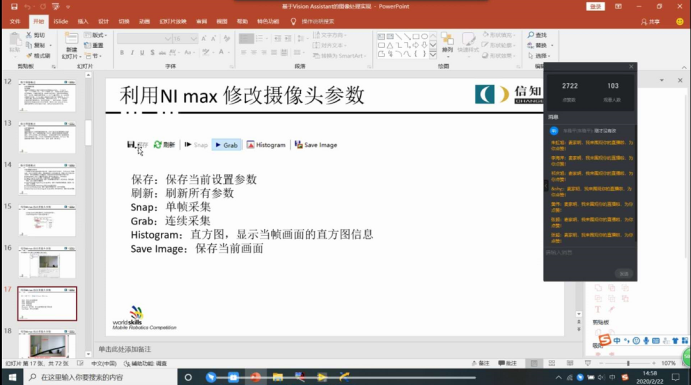Set left text alignment
This screenshot has width=691, height=385.
[243, 52]
